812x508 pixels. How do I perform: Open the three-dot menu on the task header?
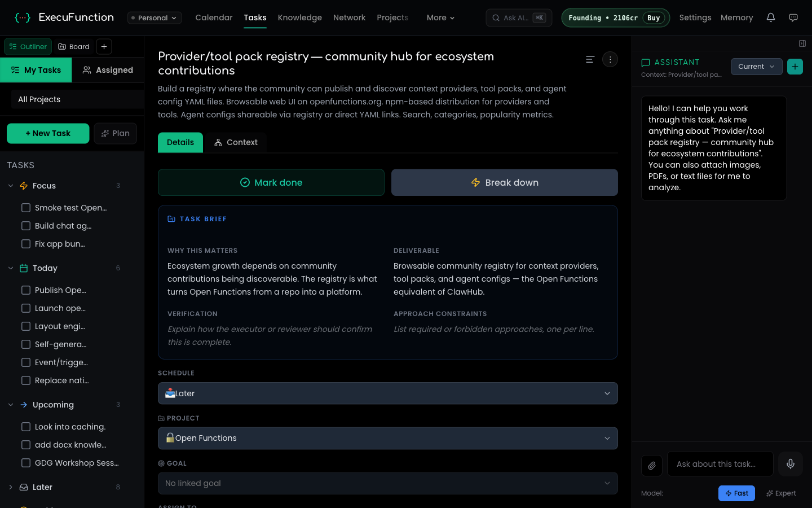tap(610, 59)
